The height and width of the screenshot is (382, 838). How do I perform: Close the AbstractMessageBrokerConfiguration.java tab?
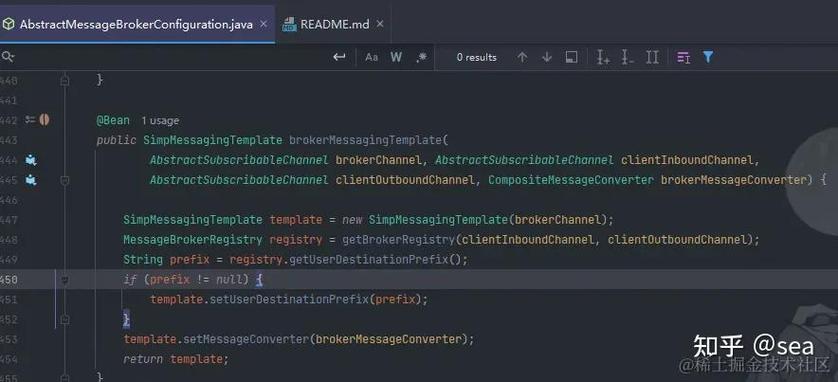tap(263, 24)
